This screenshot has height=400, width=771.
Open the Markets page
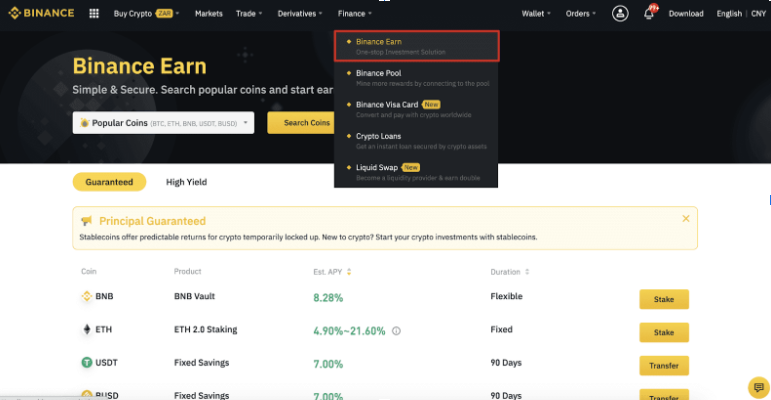click(x=208, y=13)
